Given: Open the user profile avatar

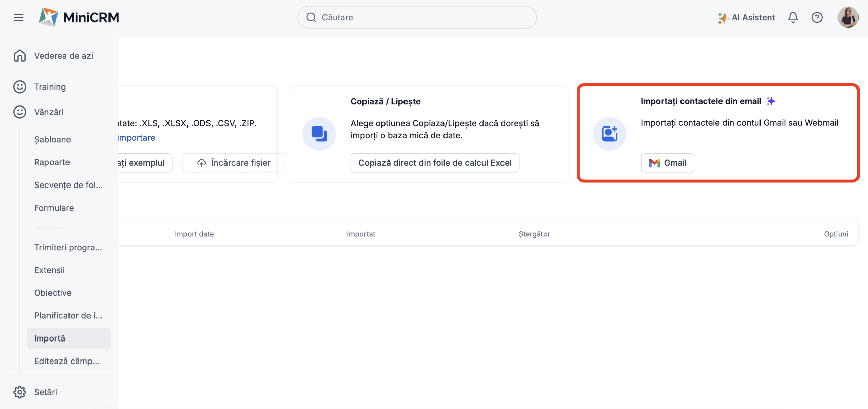Looking at the screenshot, I should tap(848, 17).
